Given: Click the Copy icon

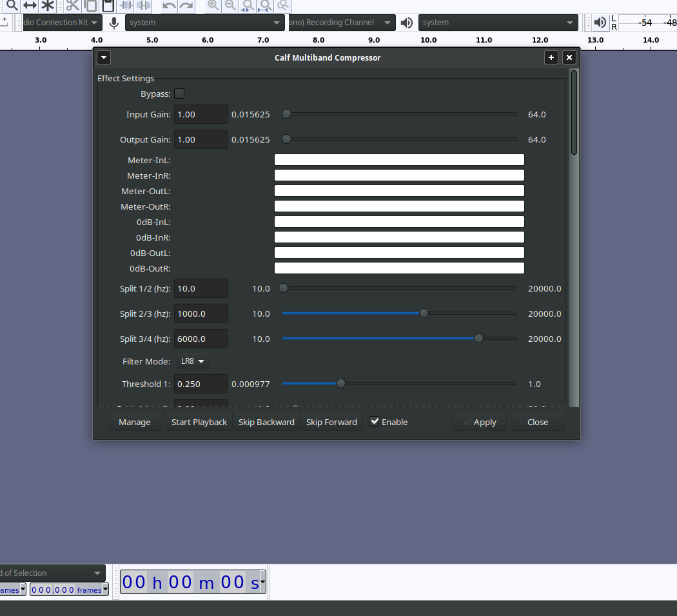Looking at the screenshot, I should [90, 5].
